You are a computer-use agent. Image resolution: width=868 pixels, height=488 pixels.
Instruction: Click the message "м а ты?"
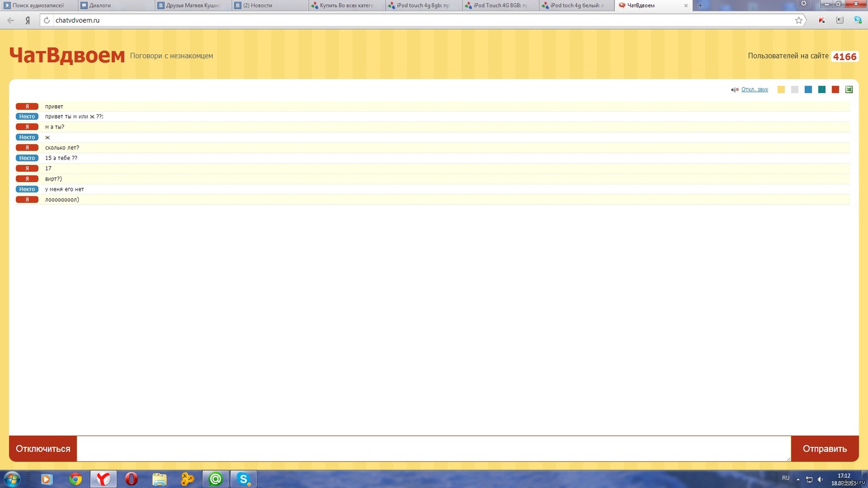[x=55, y=127]
